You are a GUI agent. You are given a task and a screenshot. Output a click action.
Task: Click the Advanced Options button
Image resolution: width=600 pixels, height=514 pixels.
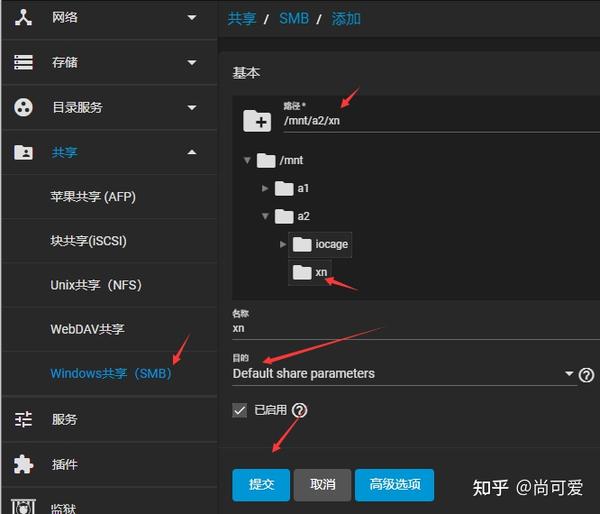coord(395,485)
